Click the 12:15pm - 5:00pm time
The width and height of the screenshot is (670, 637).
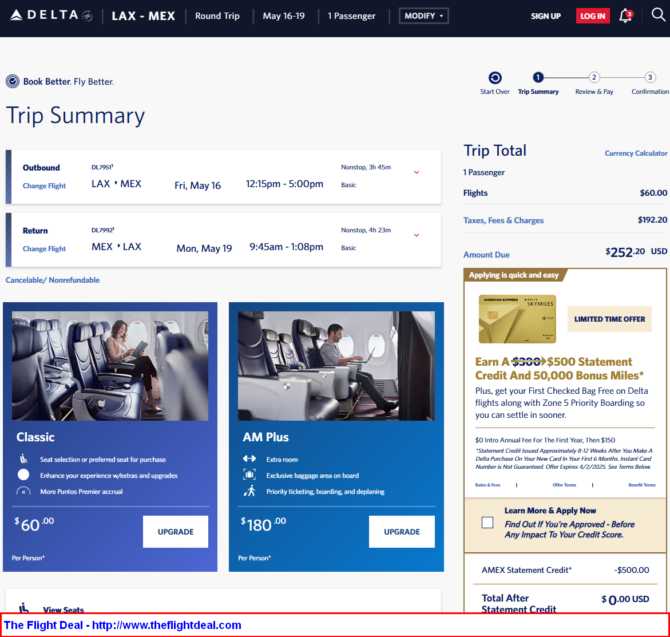[285, 184]
